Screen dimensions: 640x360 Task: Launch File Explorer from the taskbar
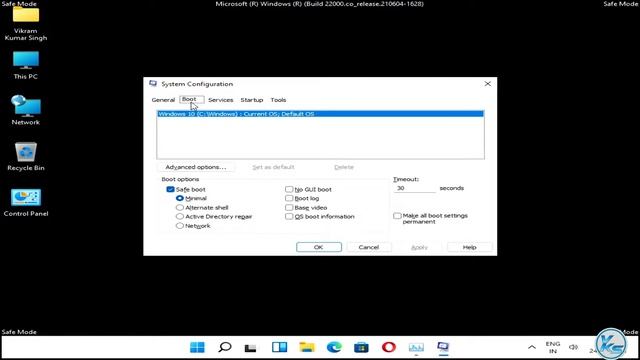pos(307,347)
